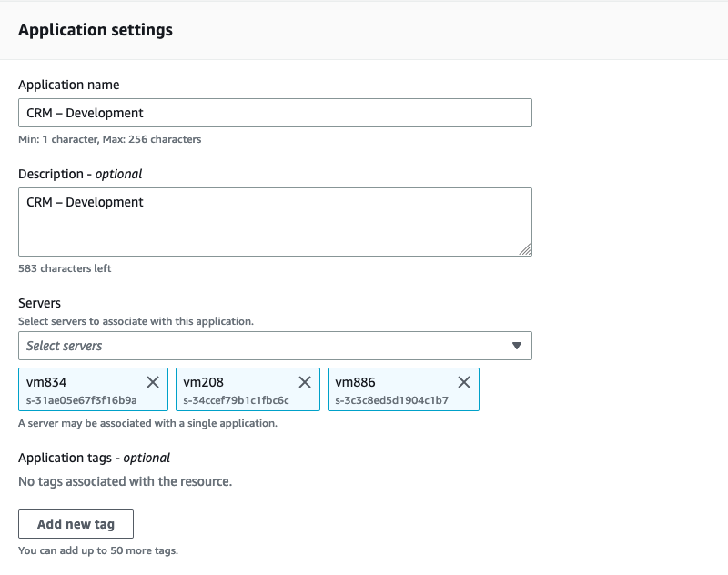Select the vm834 server name label
The width and height of the screenshot is (728, 575).
[x=46, y=382]
